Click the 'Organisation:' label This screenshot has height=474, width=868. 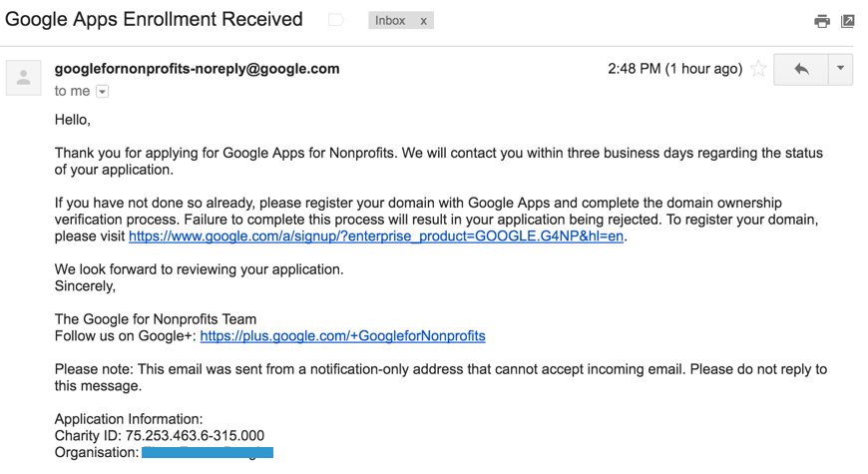coord(97,452)
